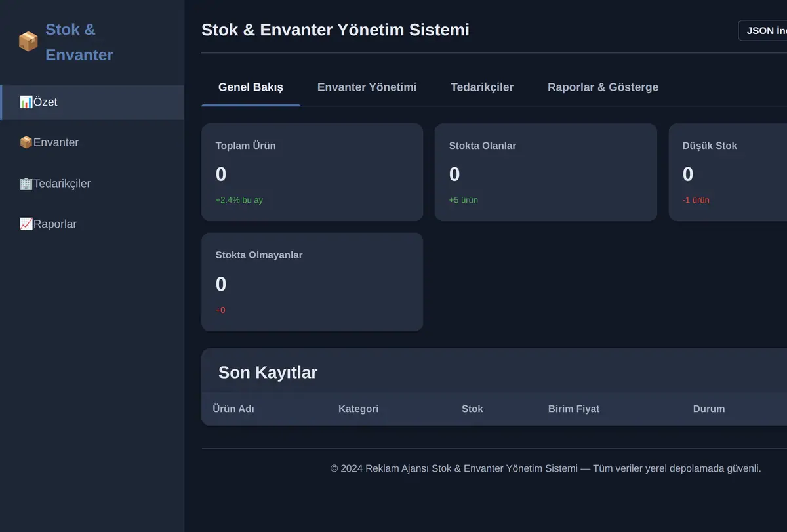Click the Durum column header
This screenshot has width=787, height=532.
tap(709, 409)
